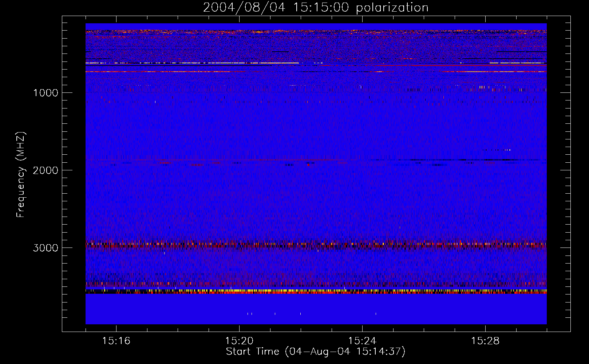
Task: Click the 1000 frequency tick label
Action: [46, 93]
